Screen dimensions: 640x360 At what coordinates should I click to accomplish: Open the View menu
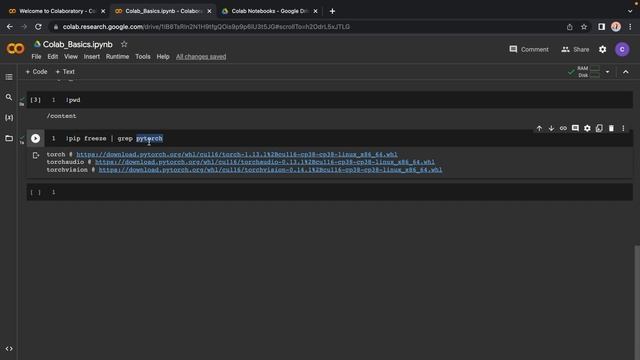pos(71,57)
